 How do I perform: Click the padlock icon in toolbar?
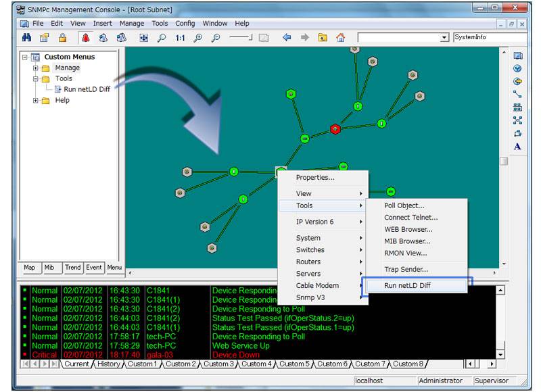pyautogui.click(x=62, y=38)
